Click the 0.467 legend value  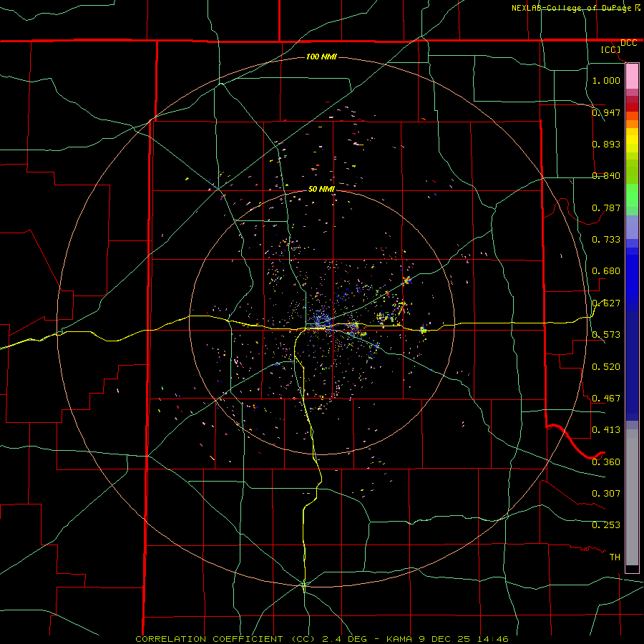[x=606, y=398]
